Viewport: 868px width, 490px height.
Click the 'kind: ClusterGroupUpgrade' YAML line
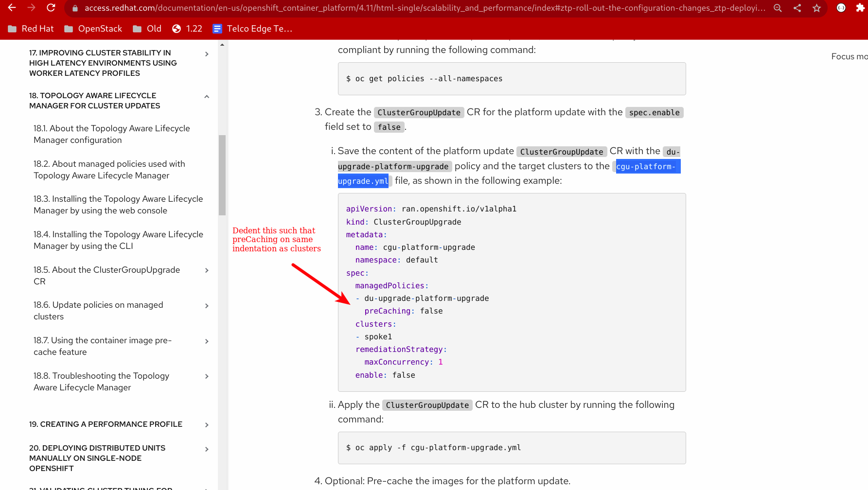tap(404, 222)
